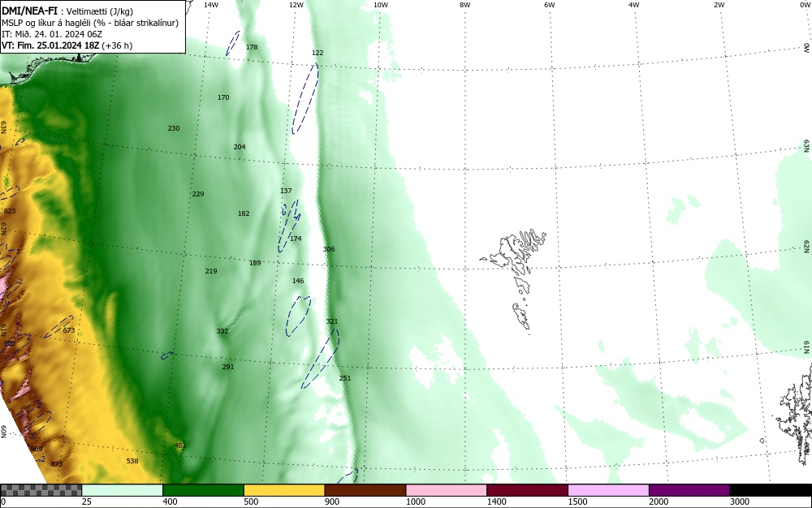The width and height of the screenshot is (812, 508).
Task: Click the map value 122
Action: (317, 53)
